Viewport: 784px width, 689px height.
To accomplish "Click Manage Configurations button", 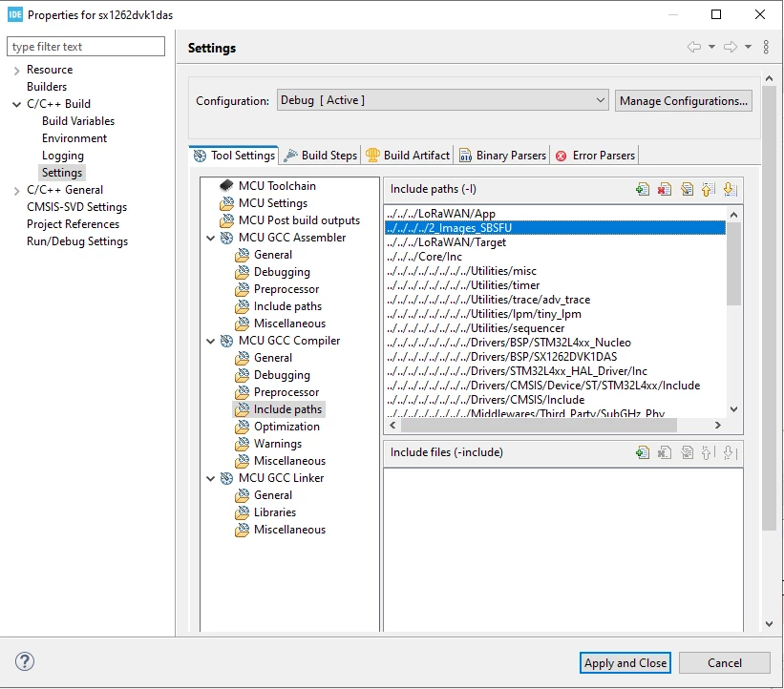I will (684, 101).
